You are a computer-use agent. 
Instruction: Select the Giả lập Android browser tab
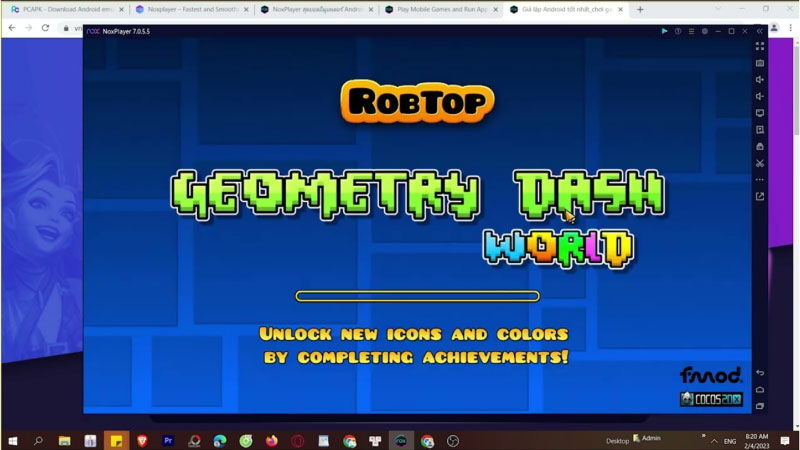click(565, 9)
